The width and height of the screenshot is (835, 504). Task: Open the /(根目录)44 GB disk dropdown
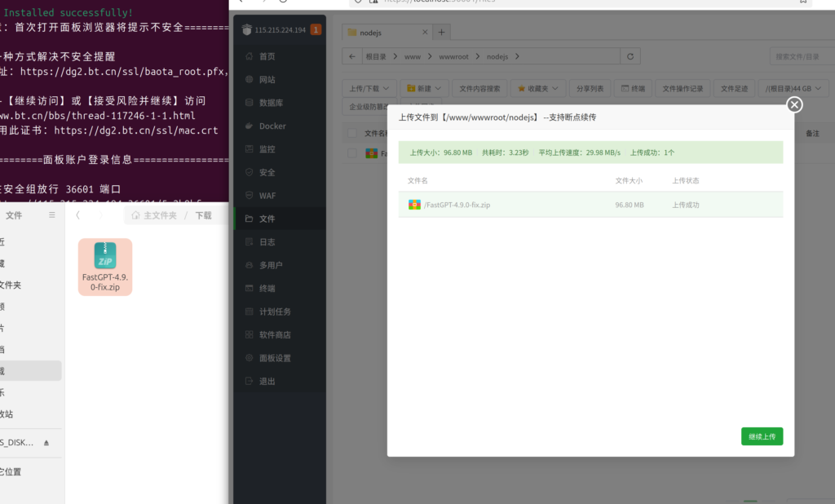coord(793,88)
